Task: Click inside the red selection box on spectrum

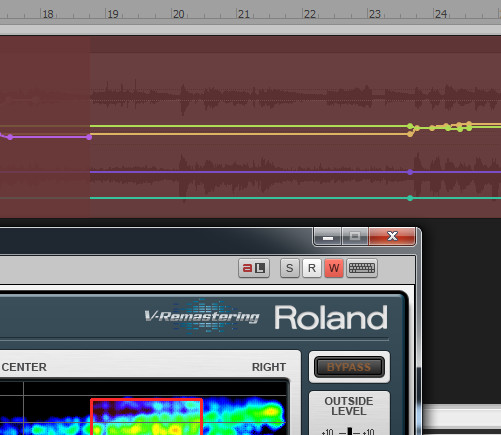Action: [x=146, y=417]
